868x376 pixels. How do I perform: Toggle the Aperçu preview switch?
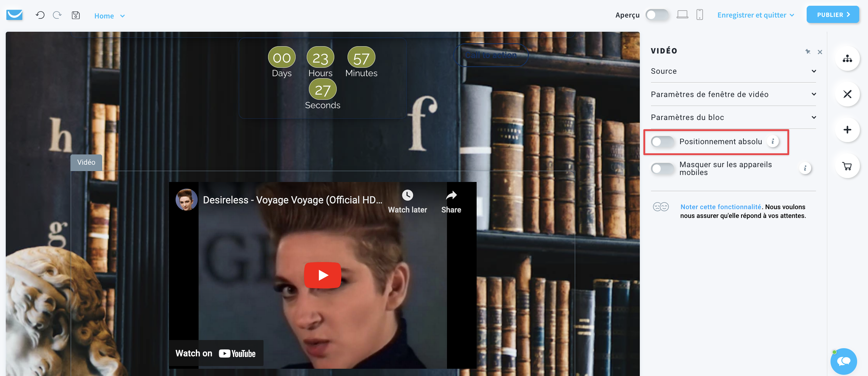657,15
